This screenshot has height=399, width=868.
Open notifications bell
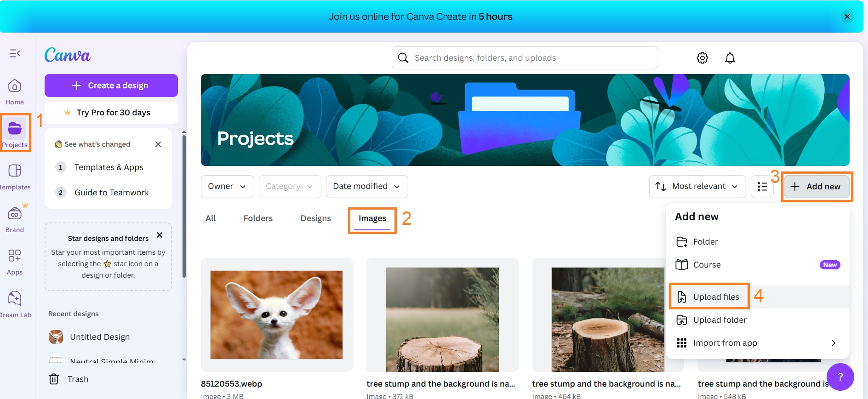click(730, 58)
